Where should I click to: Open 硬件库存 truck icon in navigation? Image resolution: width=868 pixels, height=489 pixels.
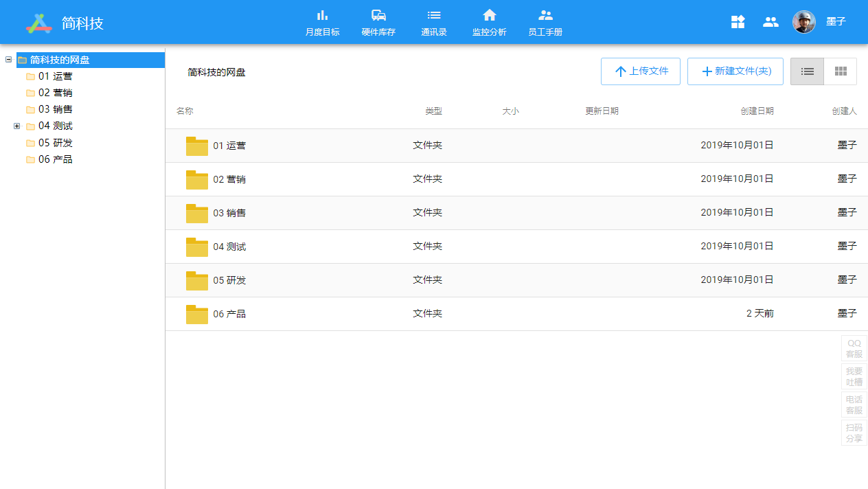(x=378, y=16)
